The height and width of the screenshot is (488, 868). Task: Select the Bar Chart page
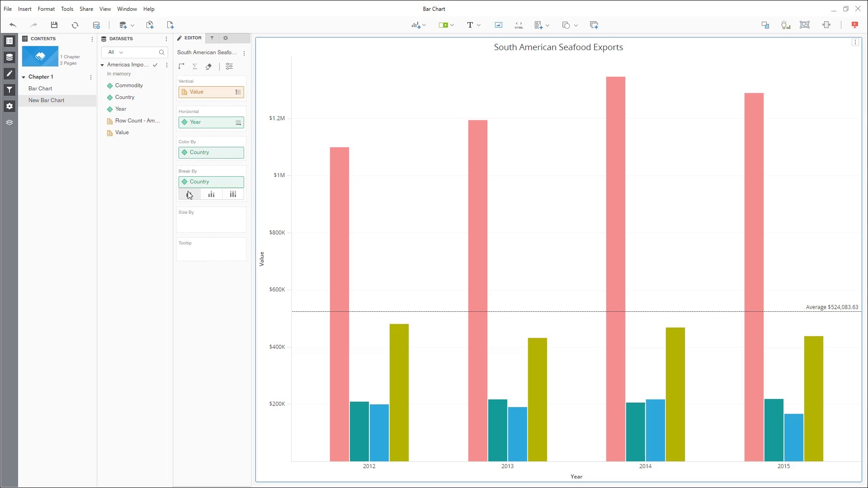click(40, 89)
